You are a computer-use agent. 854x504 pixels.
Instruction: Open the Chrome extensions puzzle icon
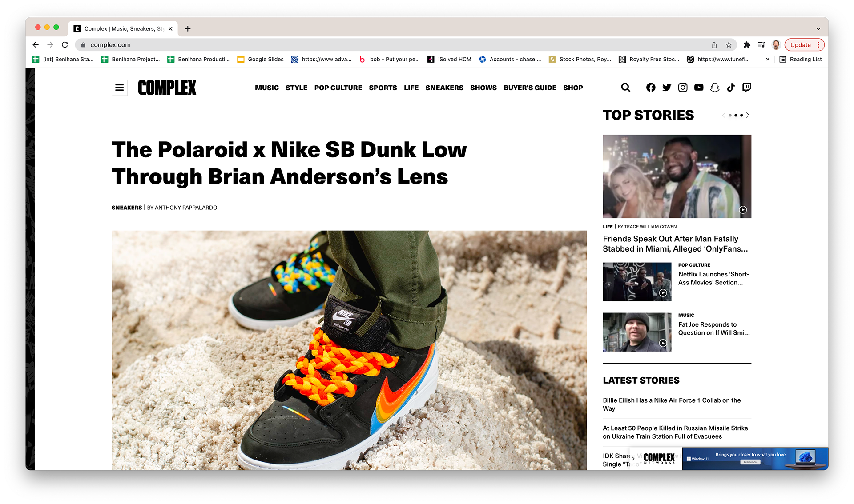click(747, 45)
